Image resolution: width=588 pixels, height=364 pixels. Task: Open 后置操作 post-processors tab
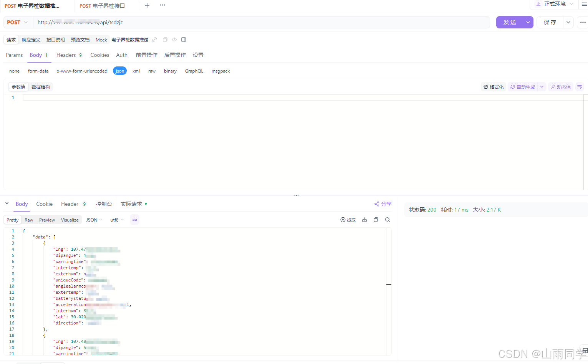coord(175,55)
